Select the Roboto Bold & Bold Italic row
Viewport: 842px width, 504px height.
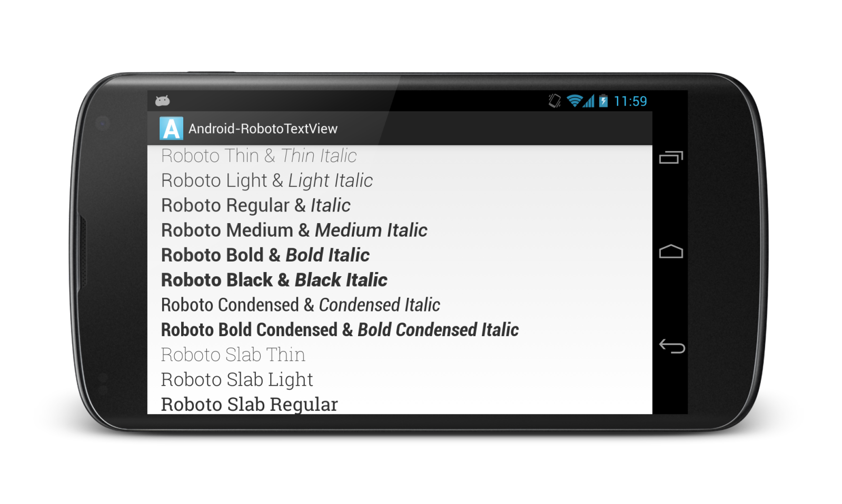[400, 255]
